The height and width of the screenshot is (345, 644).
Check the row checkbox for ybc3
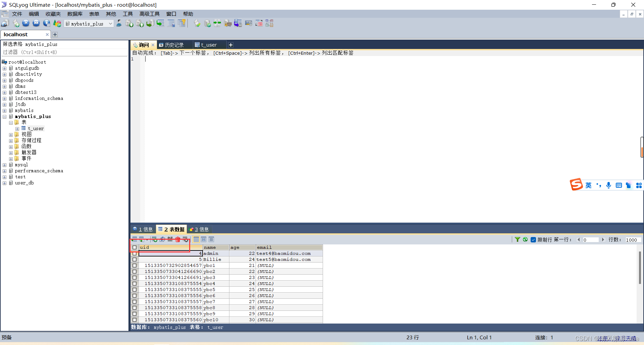(135, 278)
